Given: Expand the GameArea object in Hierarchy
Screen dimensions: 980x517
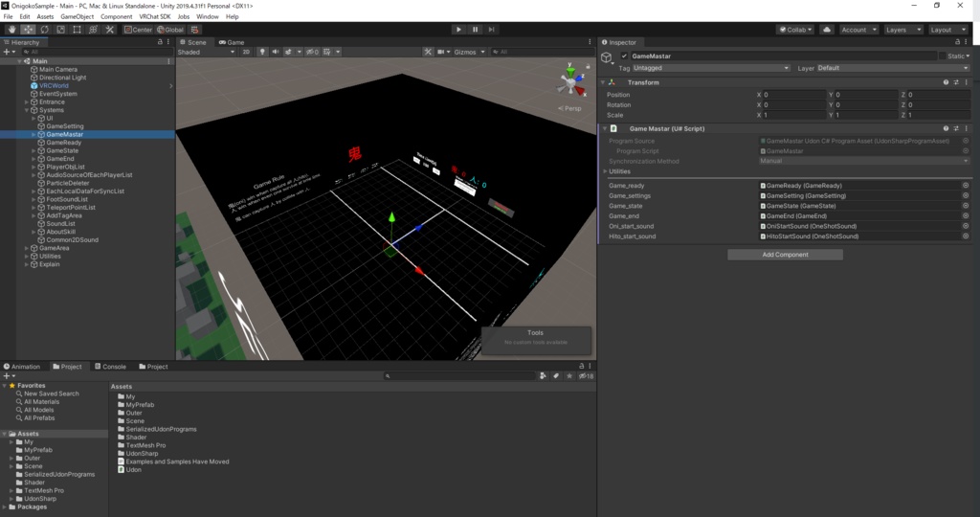Looking at the screenshot, I should [26, 248].
